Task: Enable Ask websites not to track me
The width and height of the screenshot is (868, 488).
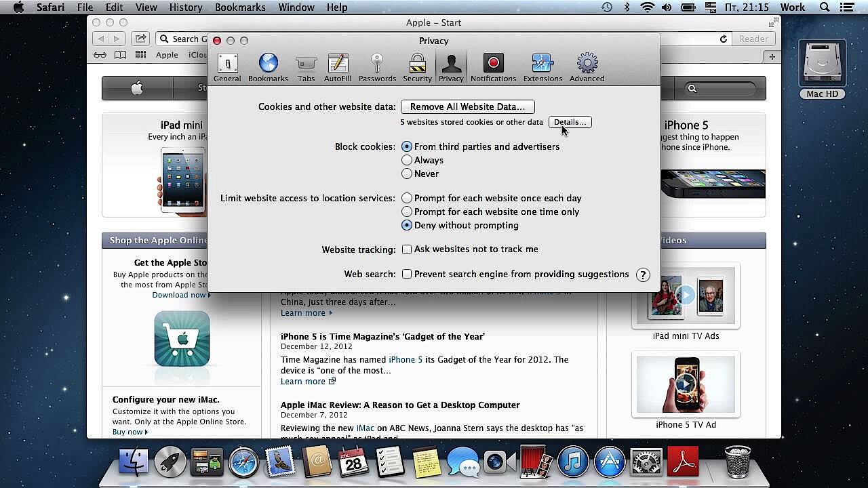Action: (407, 249)
